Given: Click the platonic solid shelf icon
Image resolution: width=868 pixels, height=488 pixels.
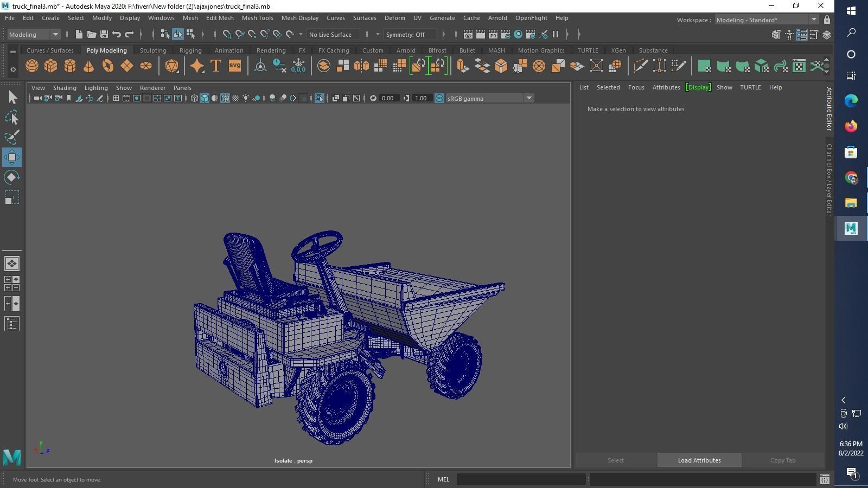Looking at the screenshot, I should [172, 66].
